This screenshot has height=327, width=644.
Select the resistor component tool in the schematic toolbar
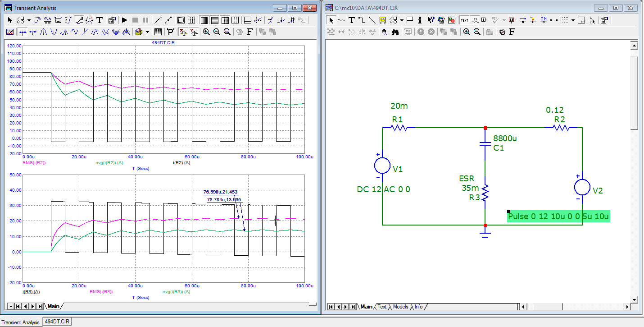341,20
